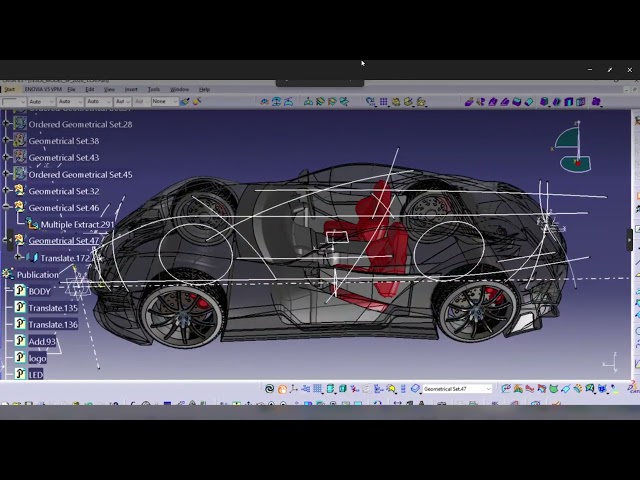Click the Painter brush icon
The width and height of the screenshot is (640, 480).
[185, 101]
